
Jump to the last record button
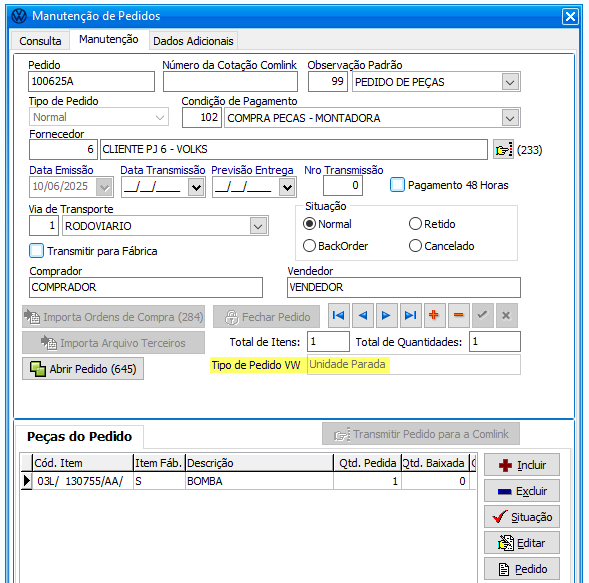(x=411, y=316)
